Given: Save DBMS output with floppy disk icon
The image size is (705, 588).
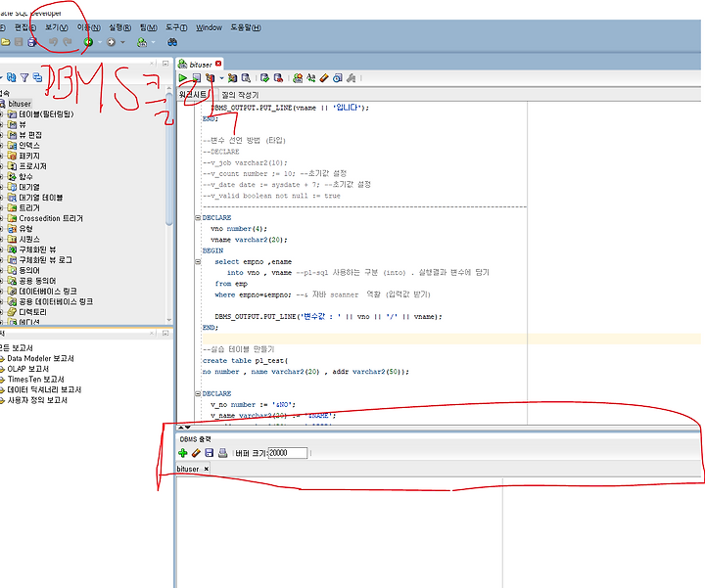Looking at the screenshot, I should coord(210,453).
